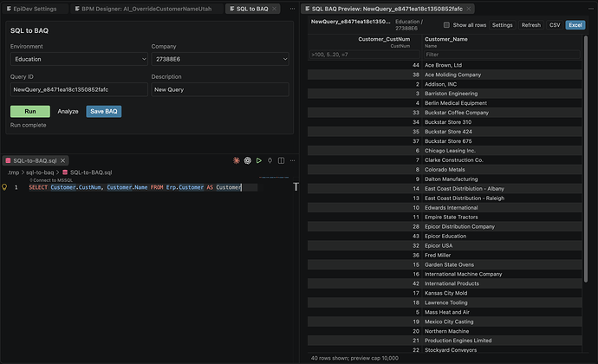
Task: Select the Chicago Leasing Inc. row
Action: pyautogui.click(x=445, y=151)
